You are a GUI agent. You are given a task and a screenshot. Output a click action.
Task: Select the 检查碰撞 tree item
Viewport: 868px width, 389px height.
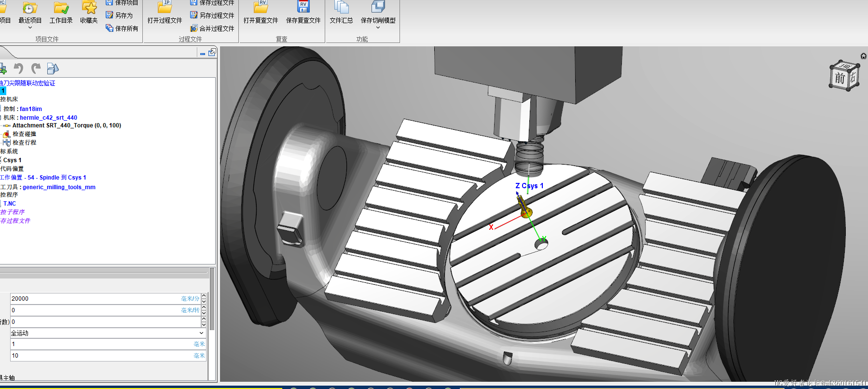coord(24,134)
